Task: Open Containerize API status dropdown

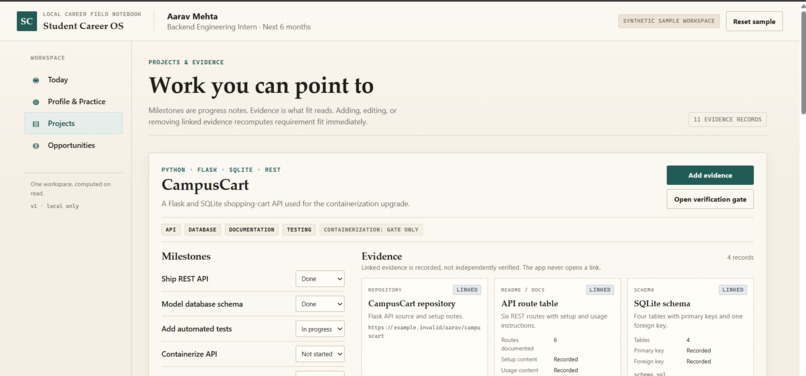Action: click(x=320, y=354)
